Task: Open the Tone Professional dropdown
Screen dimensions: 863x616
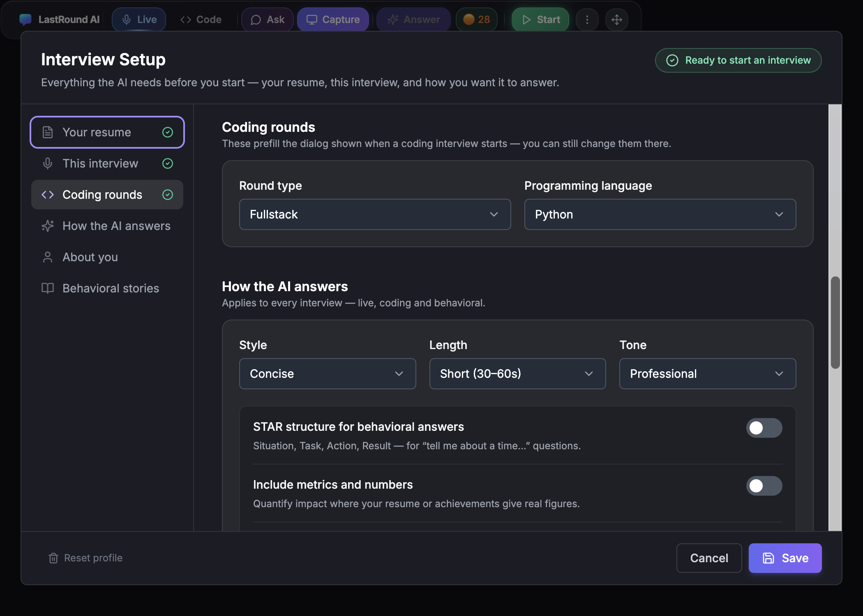Action: [708, 374]
